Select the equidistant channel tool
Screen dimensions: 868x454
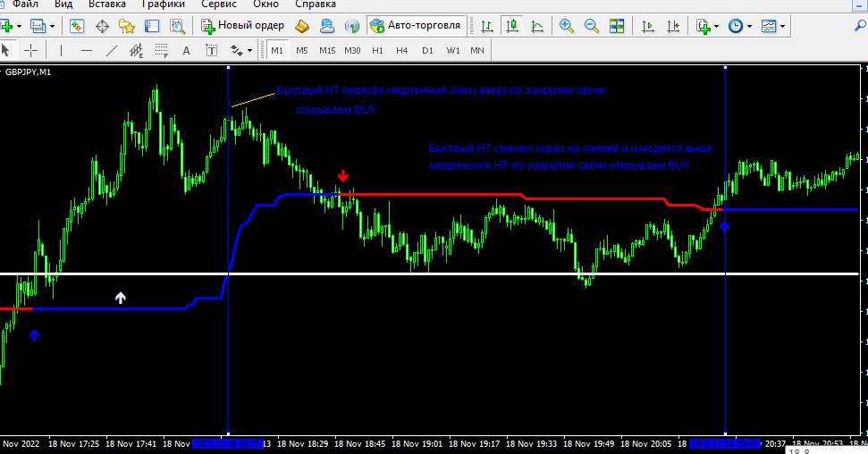pos(136,50)
